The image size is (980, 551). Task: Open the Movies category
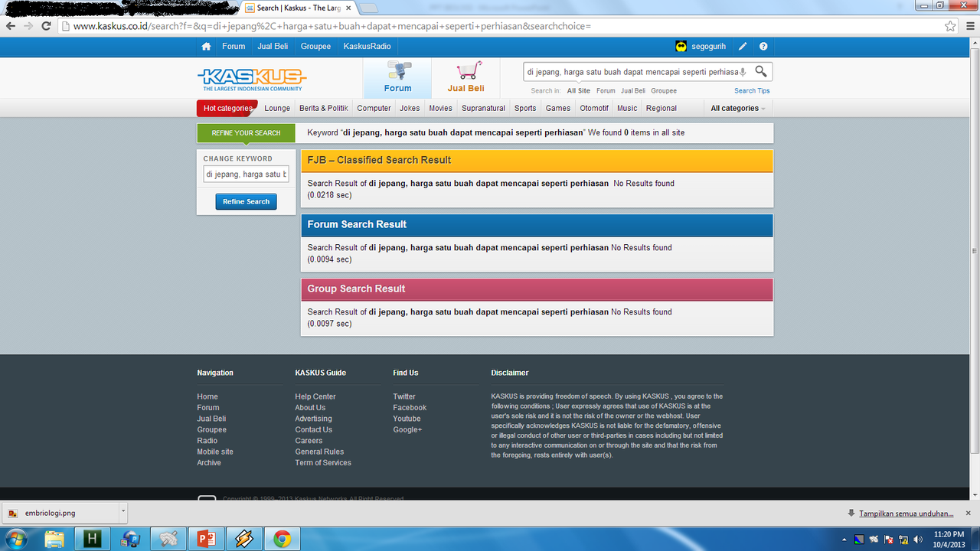[x=440, y=108]
